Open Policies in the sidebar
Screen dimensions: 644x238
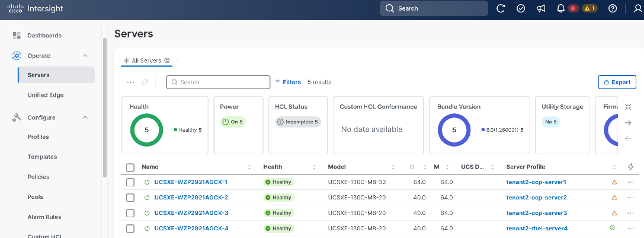click(38, 177)
